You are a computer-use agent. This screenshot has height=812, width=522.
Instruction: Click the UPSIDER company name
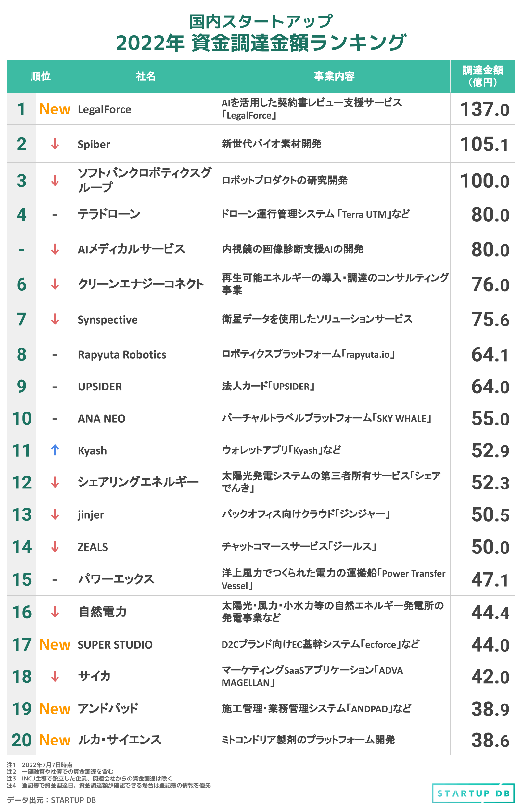pyautogui.click(x=100, y=387)
